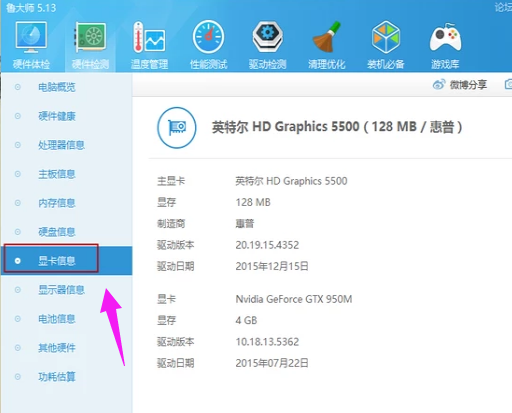The height and width of the screenshot is (413, 512).
Task: Open 游戏库 game controller icon
Action: tap(445, 37)
